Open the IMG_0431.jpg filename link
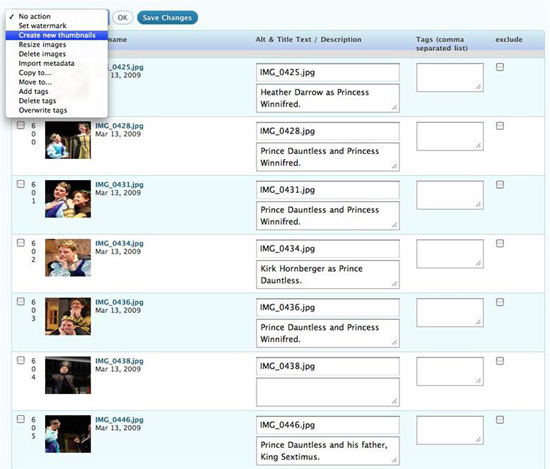The width and height of the screenshot is (550, 469). click(119, 185)
